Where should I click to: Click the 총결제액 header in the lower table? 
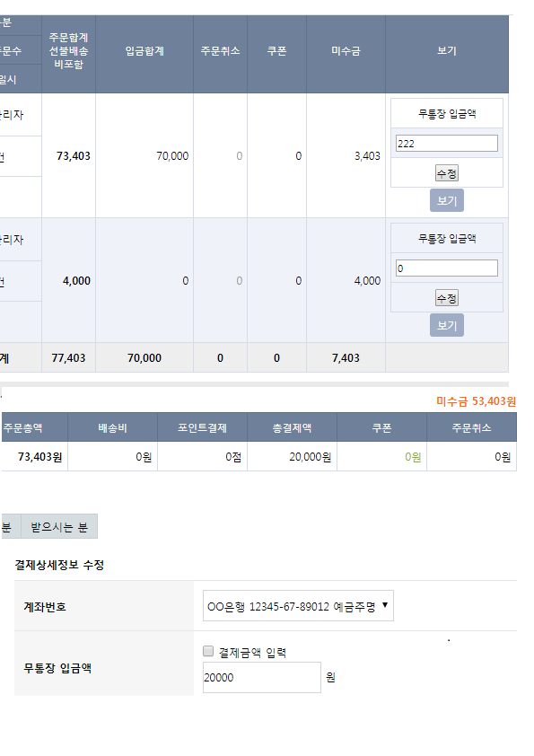click(292, 427)
